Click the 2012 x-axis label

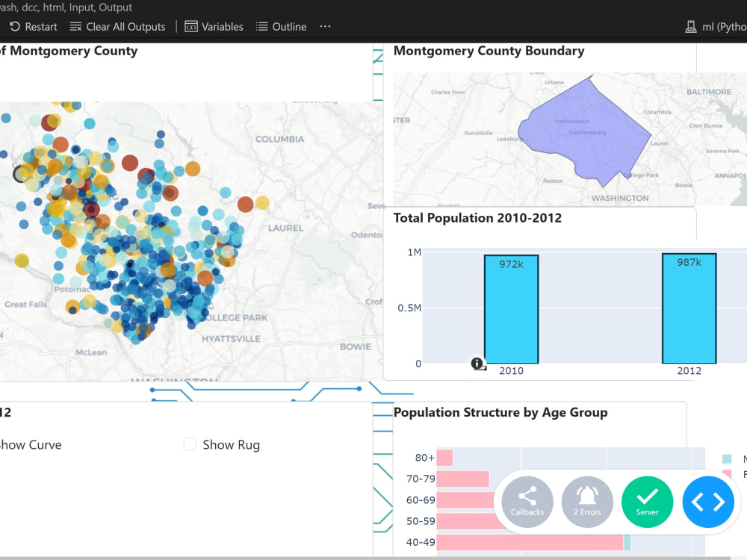[x=689, y=371]
